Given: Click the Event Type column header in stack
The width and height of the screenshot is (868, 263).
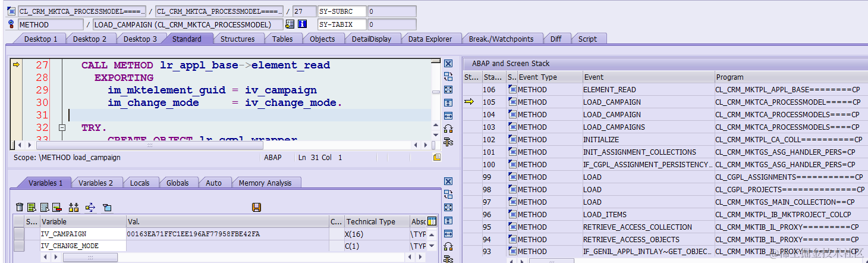Looking at the screenshot, I should point(549,77).
